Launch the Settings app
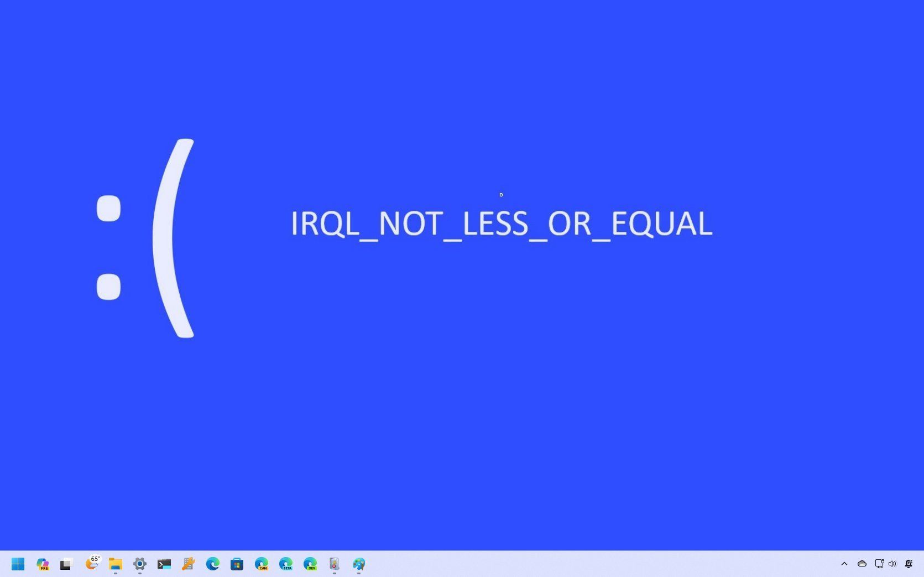The image size is (924, 577). point(139,564)
